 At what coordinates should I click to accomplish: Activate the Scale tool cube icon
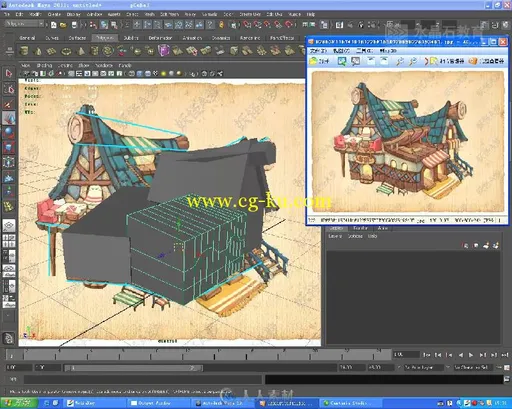(x=9, y=147)
